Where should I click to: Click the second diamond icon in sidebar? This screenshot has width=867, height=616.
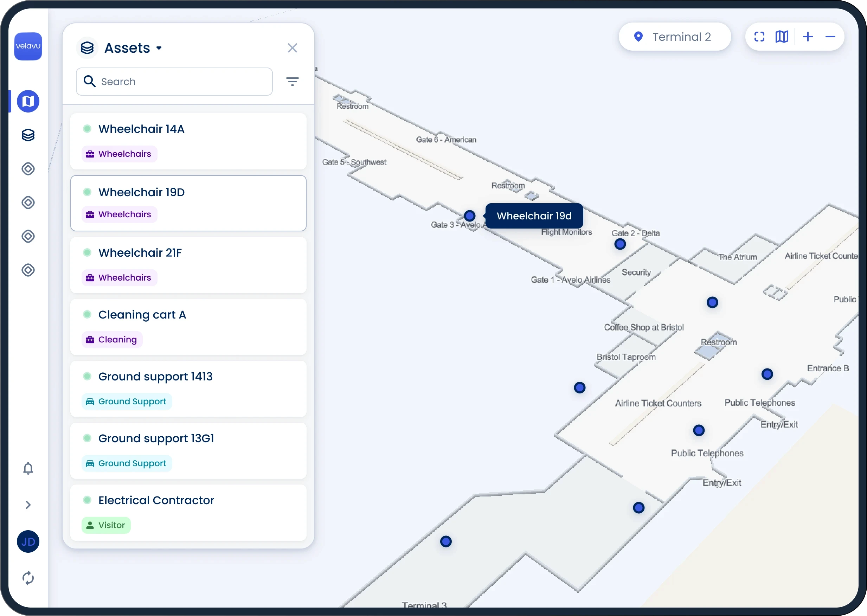28,203
